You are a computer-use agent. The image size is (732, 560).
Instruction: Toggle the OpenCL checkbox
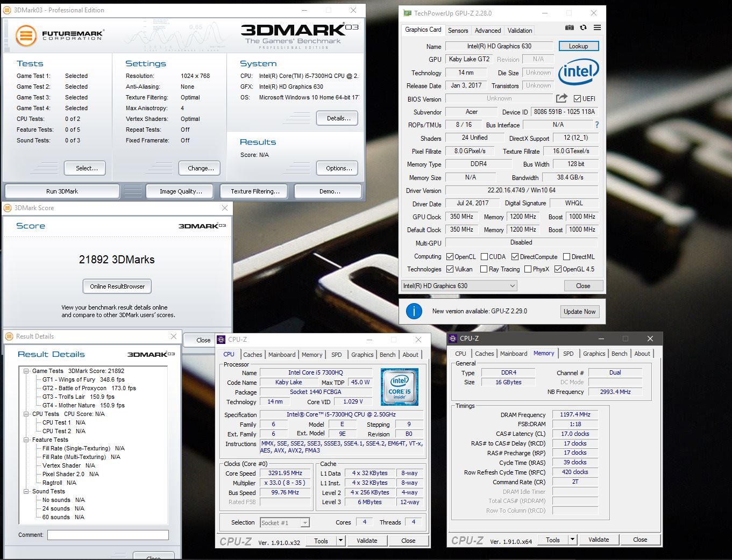(x=450, y=257)
